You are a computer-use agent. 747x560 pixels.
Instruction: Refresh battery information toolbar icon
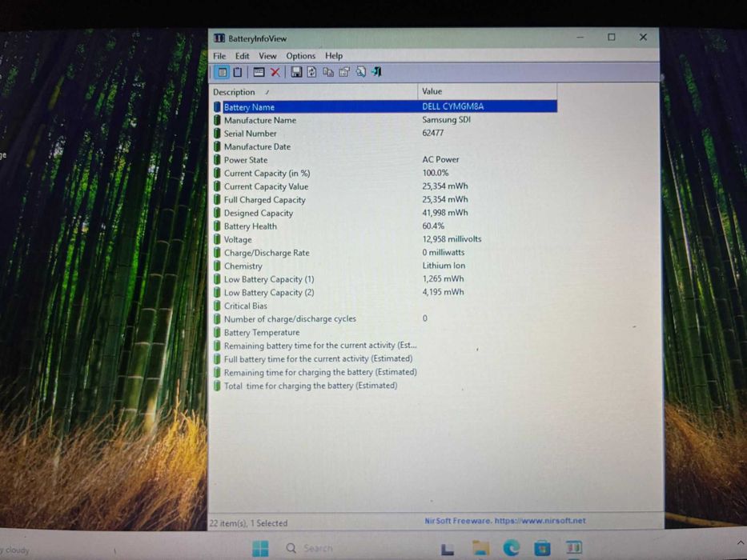coord(311,72)
